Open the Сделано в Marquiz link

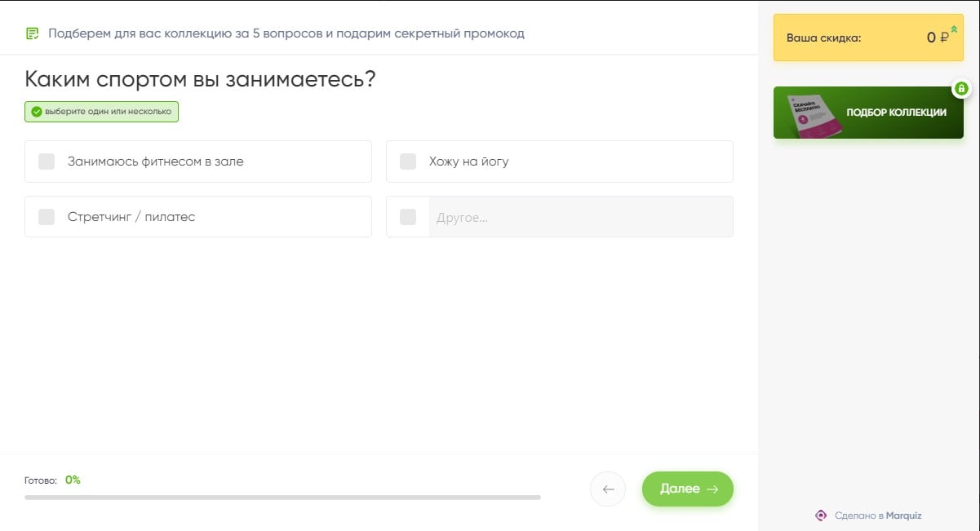click(877, 515)
